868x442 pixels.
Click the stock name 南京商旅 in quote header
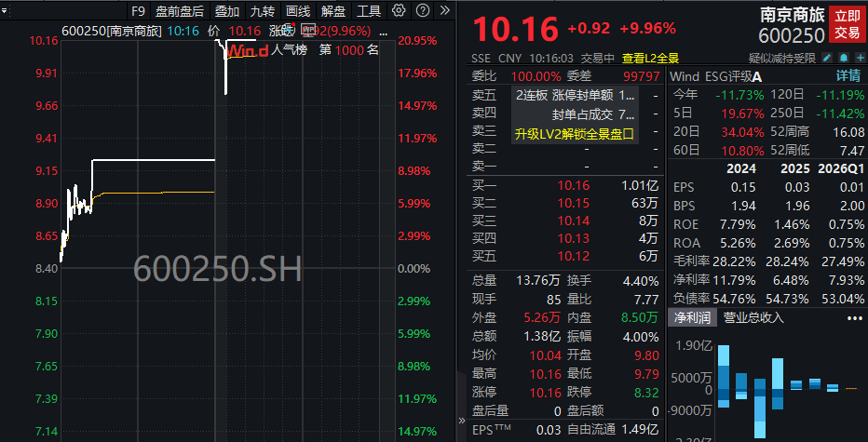pos(793,15)
